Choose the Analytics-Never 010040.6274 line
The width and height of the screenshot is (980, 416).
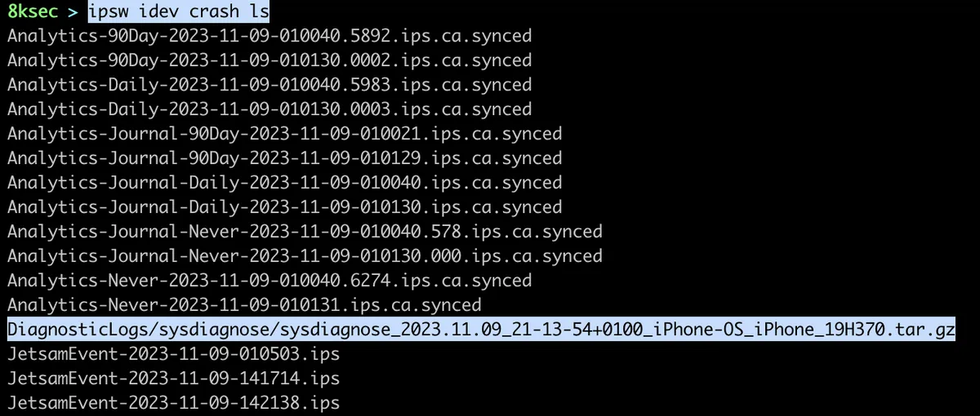tap(269, 281)
